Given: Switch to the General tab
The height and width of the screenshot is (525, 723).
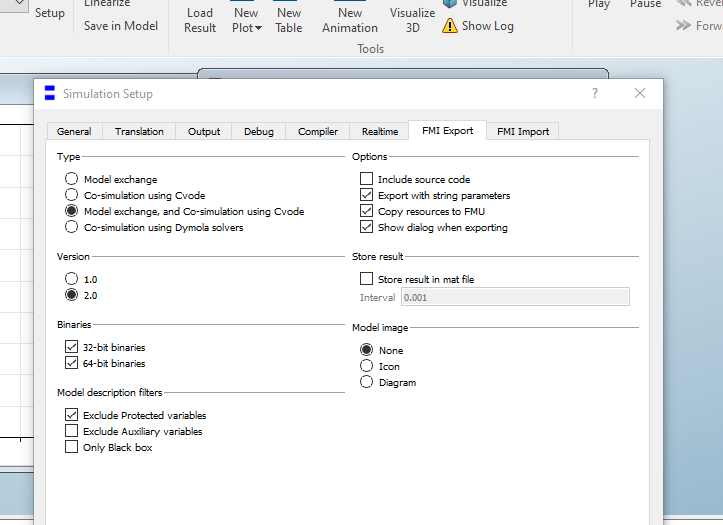Looking at the screenshot, I should (x=74, y=131).
